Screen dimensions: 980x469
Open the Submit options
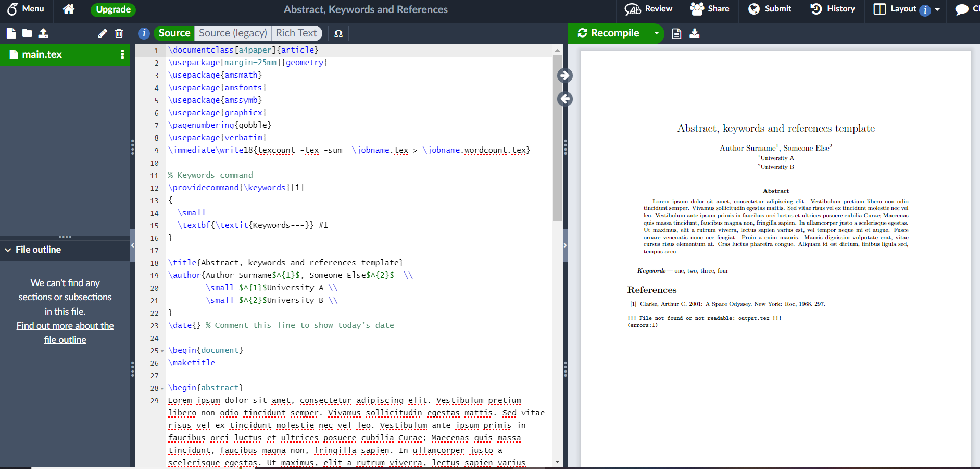pyautogui.click(x=770, y=9)
